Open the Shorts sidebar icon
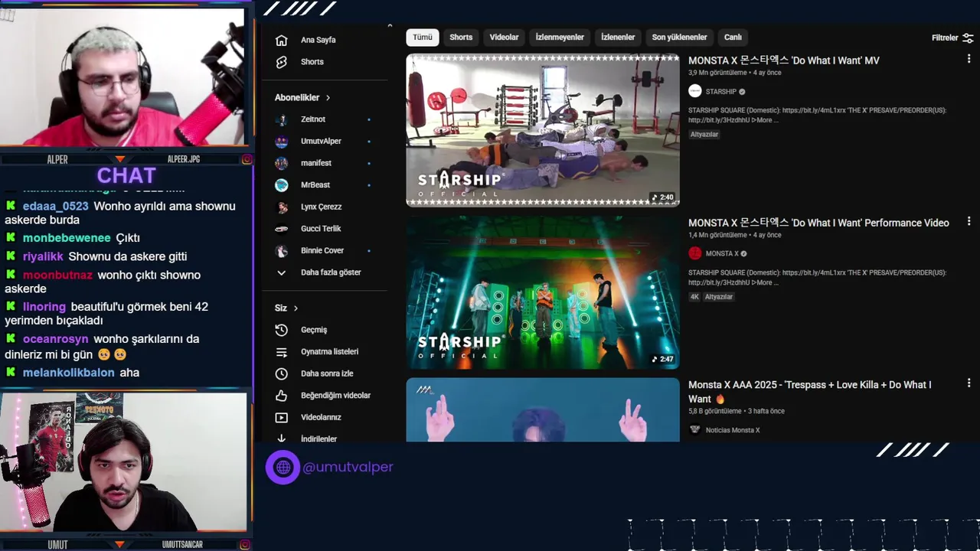 (x=281, y=62)
